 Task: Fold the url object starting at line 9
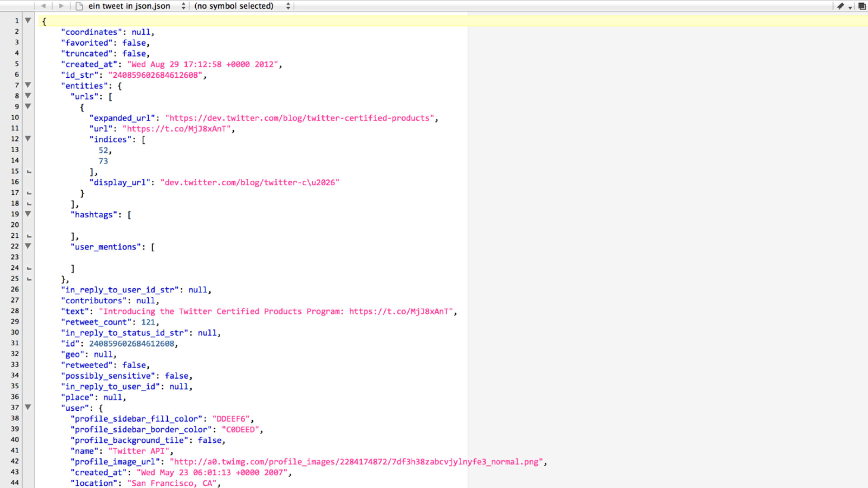[x=28, y=107]
